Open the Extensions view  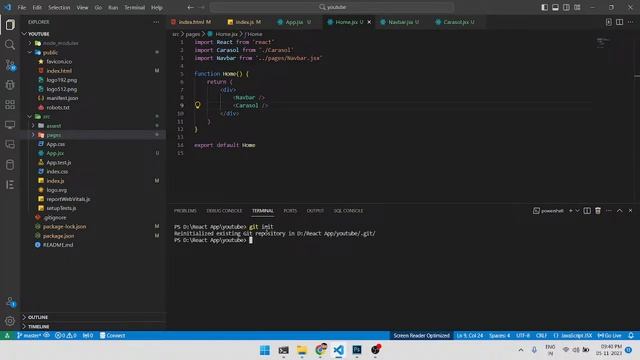10,104
